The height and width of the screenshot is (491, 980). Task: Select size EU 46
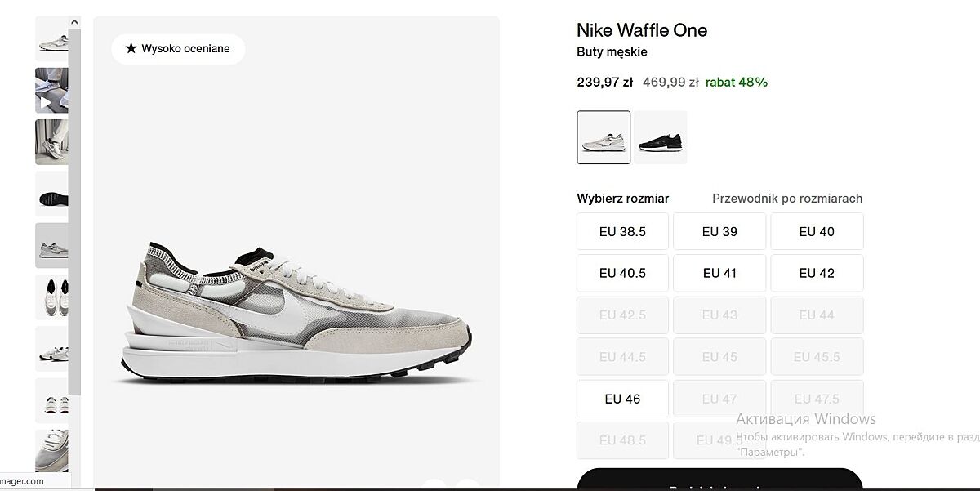coord(622,399)
